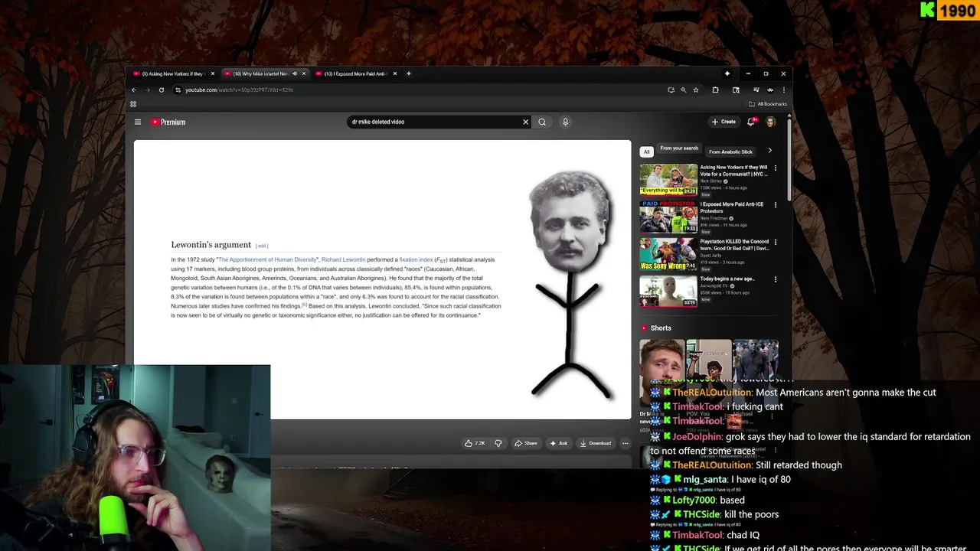Screen dimensions: 980x551
Task: Open more actions ellipsis below video
Action: click(x=625, y=443)
